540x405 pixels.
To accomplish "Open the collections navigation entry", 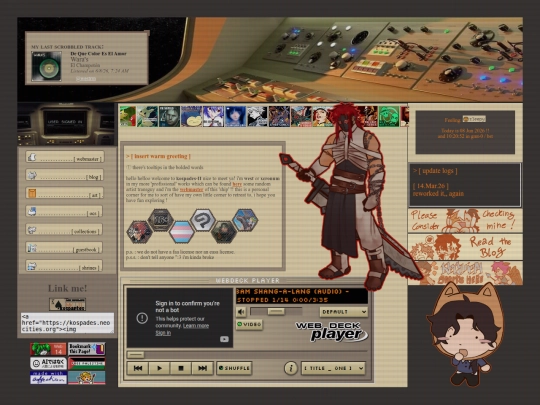I will point(65,230).
